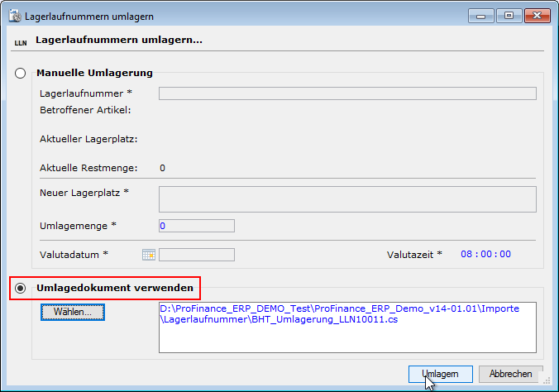Click the Umlagemenge quantity field
This screenshot has height=392, width=559.
tap(197, 226)
